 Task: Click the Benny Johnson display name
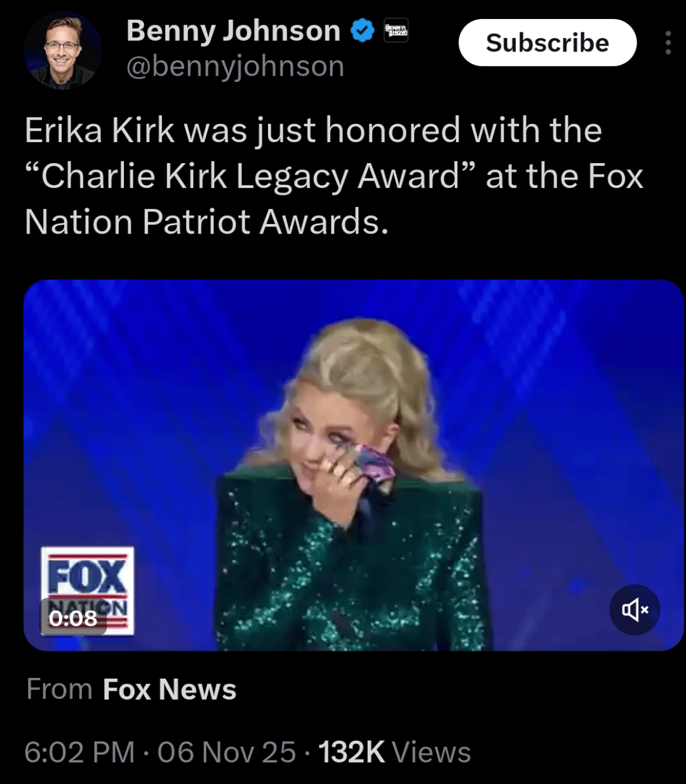(x=233, y=30)
